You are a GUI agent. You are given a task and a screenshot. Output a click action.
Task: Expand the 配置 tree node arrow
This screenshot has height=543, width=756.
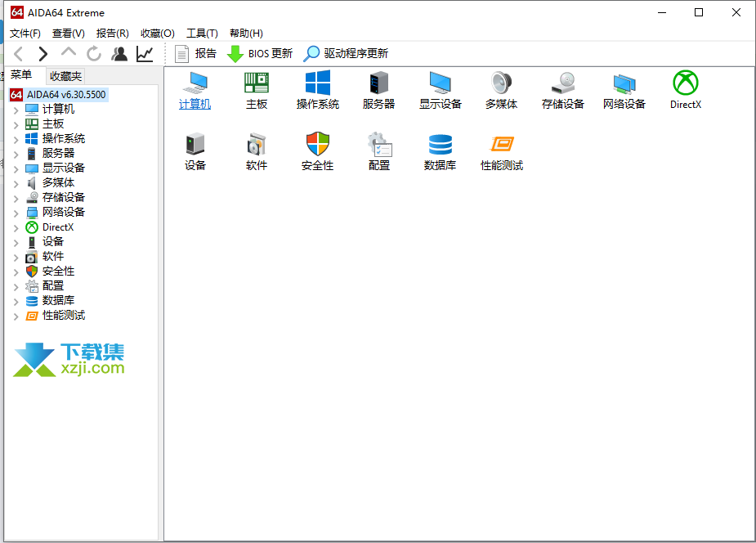[16, 287]
